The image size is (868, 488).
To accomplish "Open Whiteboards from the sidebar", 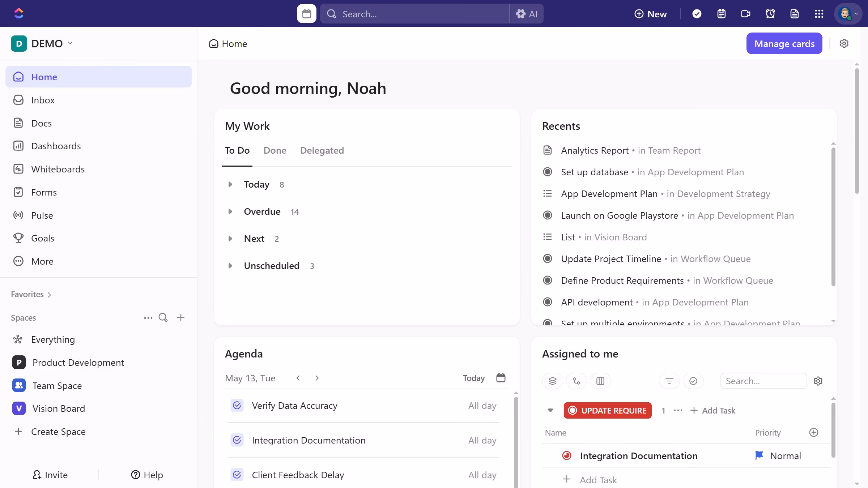I will tap(98, 169).
